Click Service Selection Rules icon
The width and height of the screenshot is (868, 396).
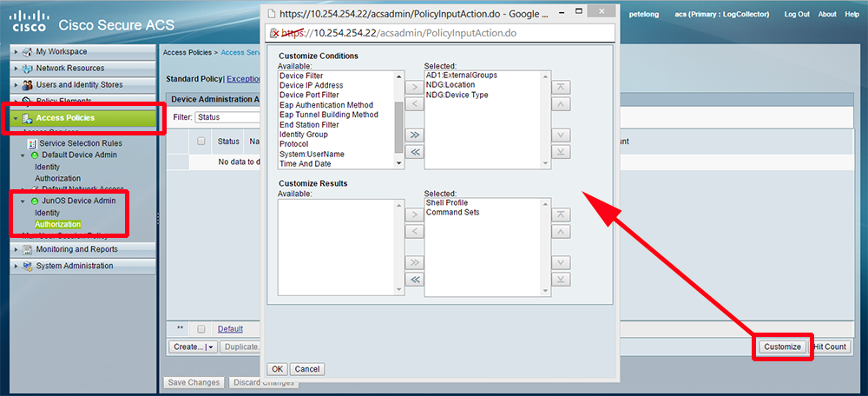coord(32,143)
